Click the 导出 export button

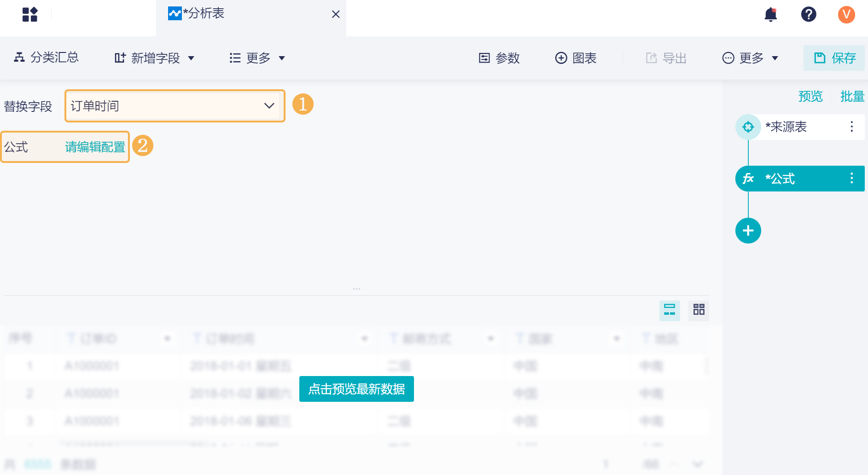point(666,58)
